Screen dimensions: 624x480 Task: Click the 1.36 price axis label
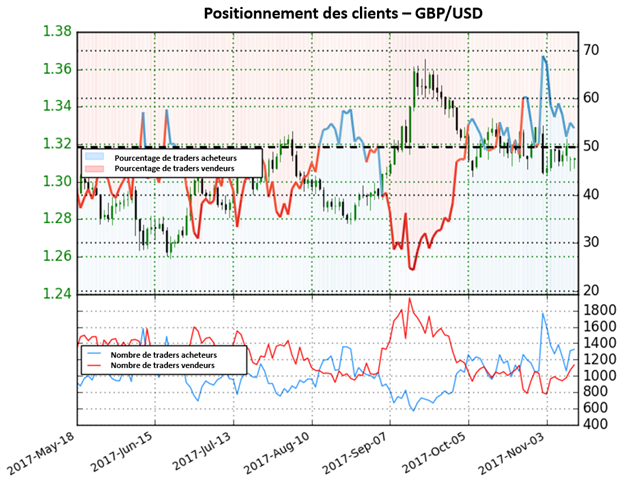tap(58, 70)
